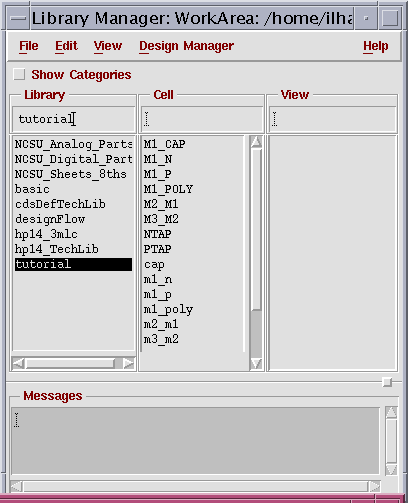The image size is (408, 503).
Task: Click the pane resize sash handle above Messages
Action: pyautogui.click(x=387, y=382)
